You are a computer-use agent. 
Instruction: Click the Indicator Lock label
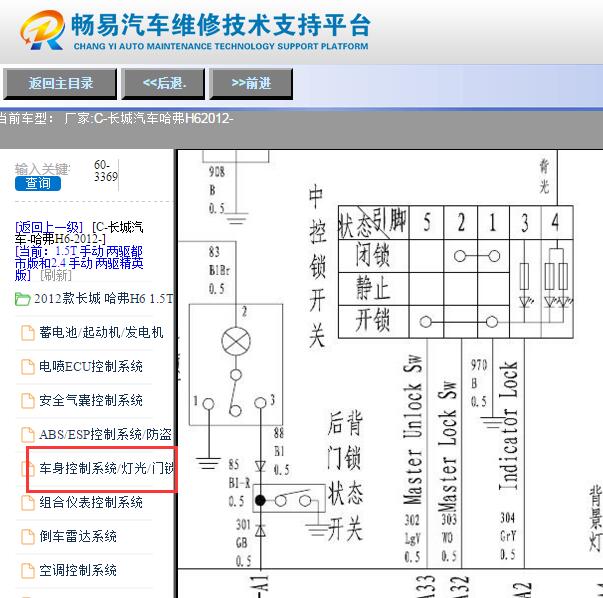[x=508, y=425]
